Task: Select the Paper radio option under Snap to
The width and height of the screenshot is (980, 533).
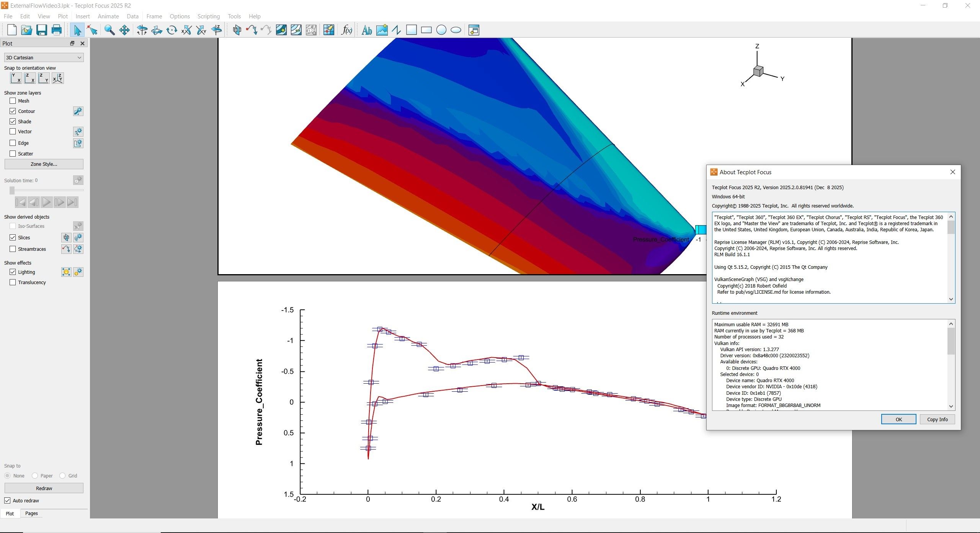Action: click(x=35, y=476)
